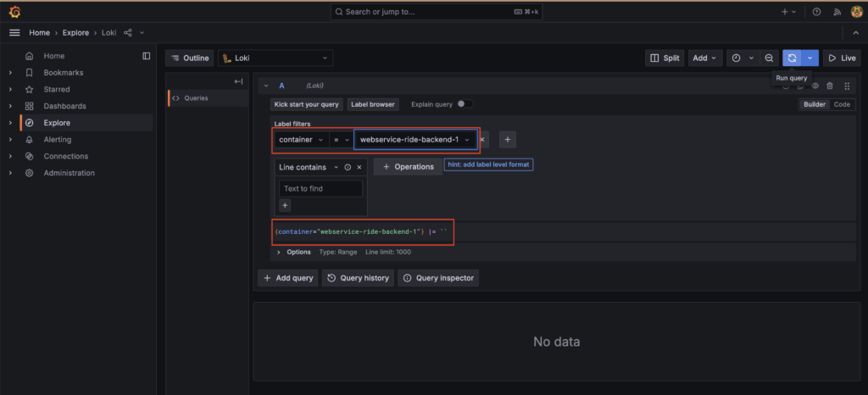Viewport: 868px width, 395px height.
Task: Open the container label name dropdown
Action: point(300,139)
